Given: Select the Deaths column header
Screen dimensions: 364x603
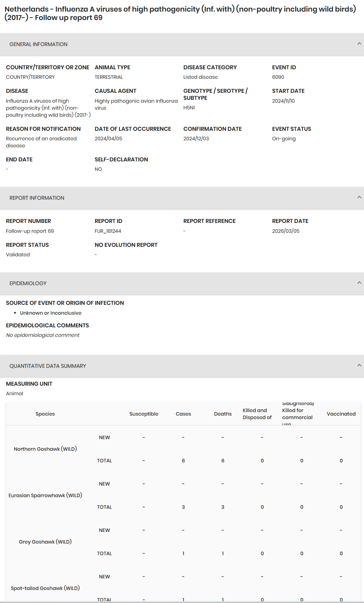Looking at the screenshot, I should tap(223, 414).
